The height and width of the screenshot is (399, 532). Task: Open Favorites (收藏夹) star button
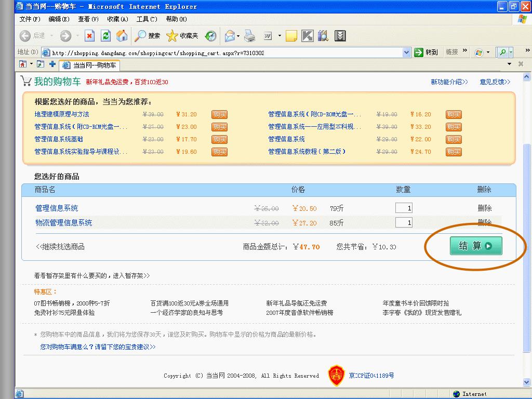[182, 36]
